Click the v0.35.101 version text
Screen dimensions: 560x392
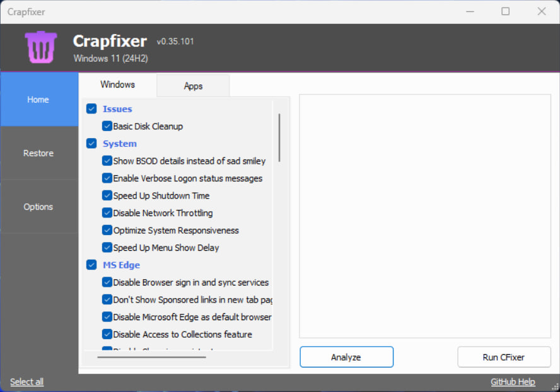click(175, 42)
